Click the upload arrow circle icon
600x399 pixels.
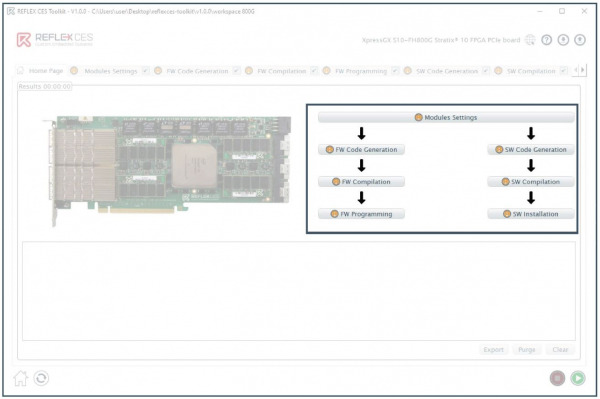tap(580, 40)
